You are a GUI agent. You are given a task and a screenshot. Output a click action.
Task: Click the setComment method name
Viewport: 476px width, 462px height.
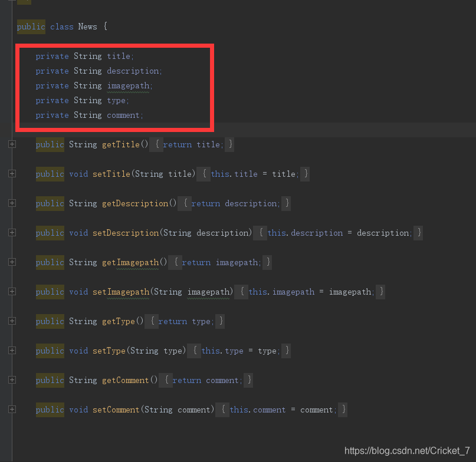click(116, 409)
